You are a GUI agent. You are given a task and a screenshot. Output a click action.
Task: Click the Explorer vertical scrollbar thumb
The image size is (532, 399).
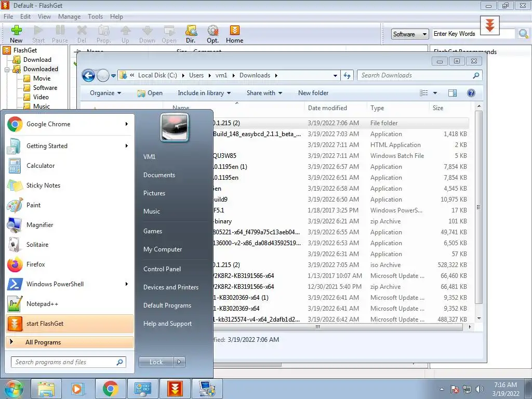pos(478,207)
